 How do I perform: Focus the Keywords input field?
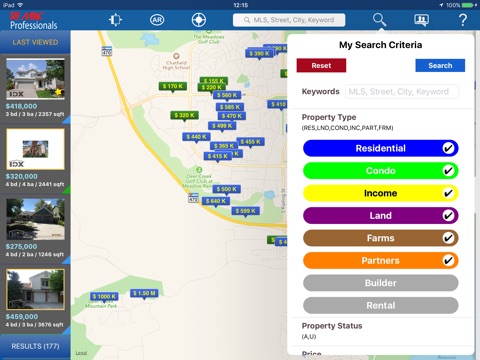tap(402, 92)
